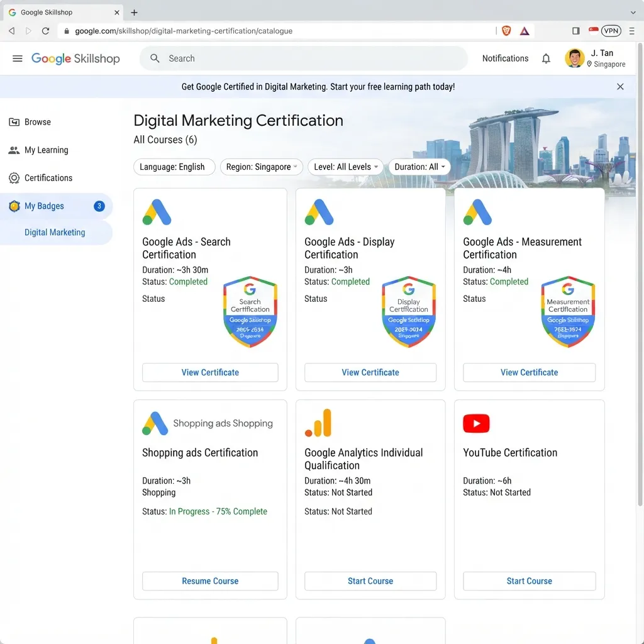Click the Singapore location under J. Tan

606,64
